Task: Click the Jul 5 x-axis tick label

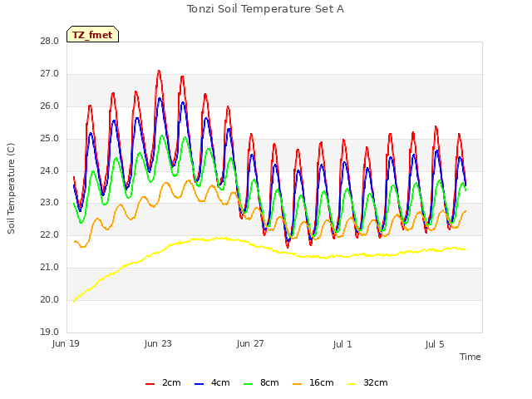Action: (435, 344)
